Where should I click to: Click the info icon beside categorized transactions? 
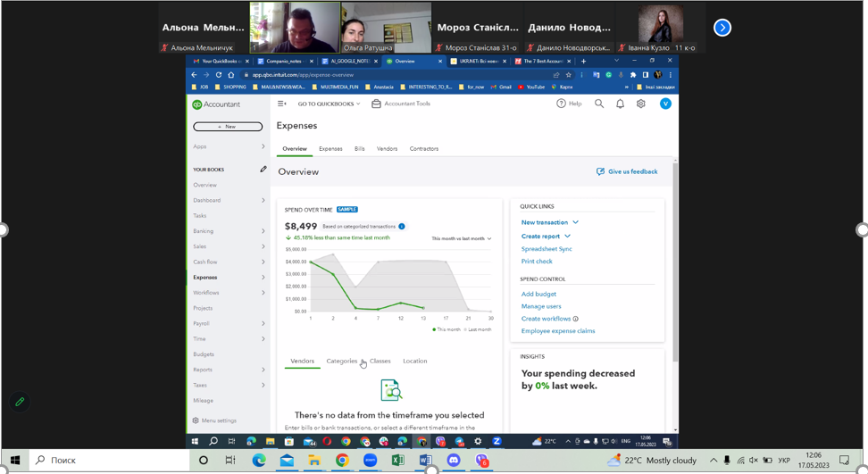tap(402, 226)
